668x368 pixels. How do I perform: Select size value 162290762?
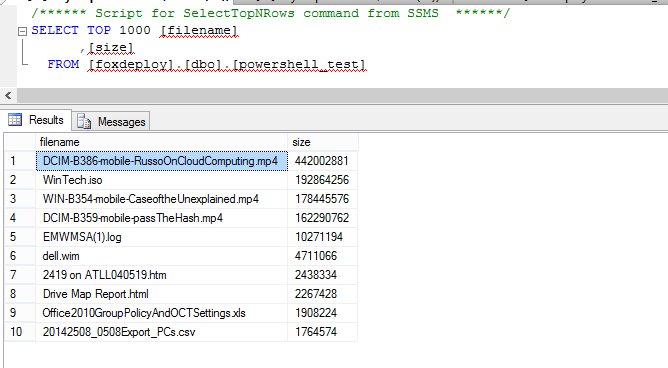pyautogui.click(x=322, y=218)
